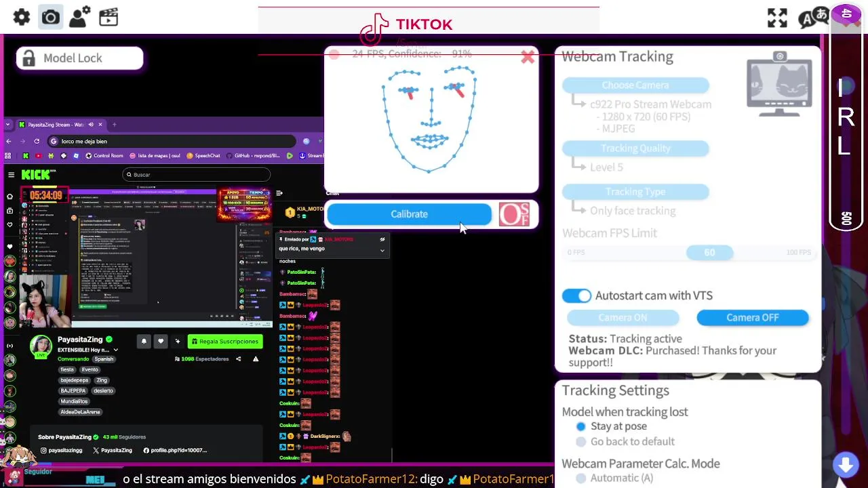
Task: Click the fullscreen expand arrows icon
Action: coord(777,18)
